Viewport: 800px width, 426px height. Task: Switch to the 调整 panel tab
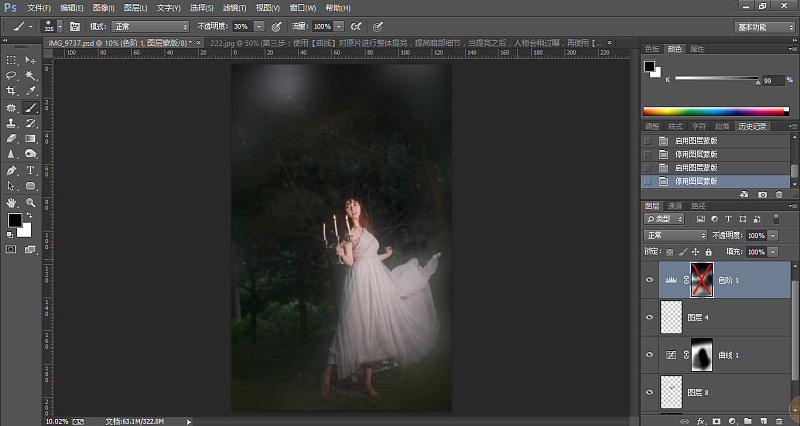click(653, 127)
